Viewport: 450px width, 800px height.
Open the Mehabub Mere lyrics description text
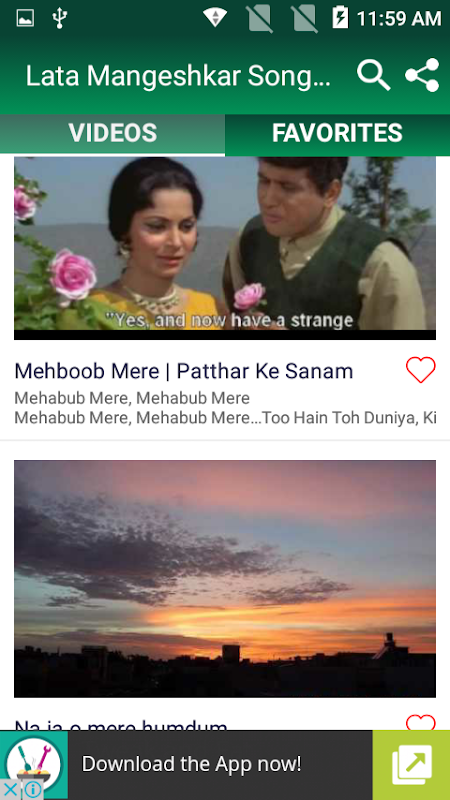pyautogui.click(x=225, y=408)
